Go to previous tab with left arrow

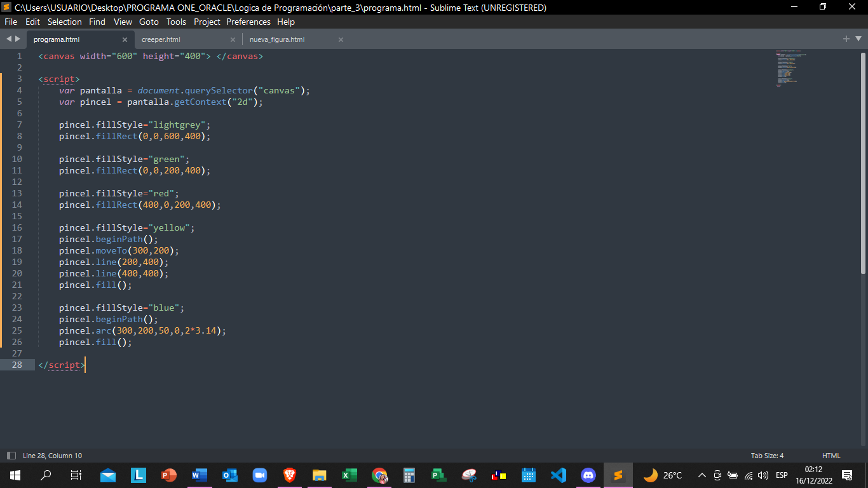[x=9, y=39]
